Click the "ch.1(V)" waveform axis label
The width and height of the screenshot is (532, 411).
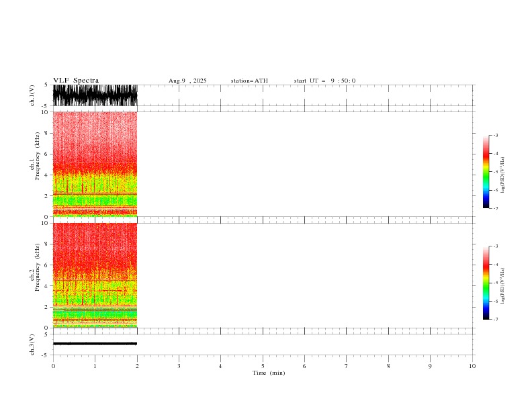tap(32, 95)
